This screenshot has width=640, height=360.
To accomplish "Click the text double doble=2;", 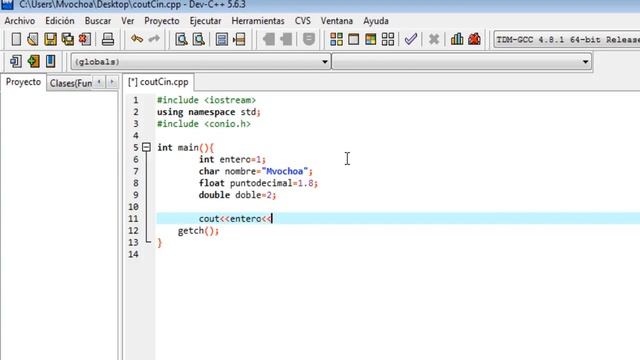I will point(237,195).
